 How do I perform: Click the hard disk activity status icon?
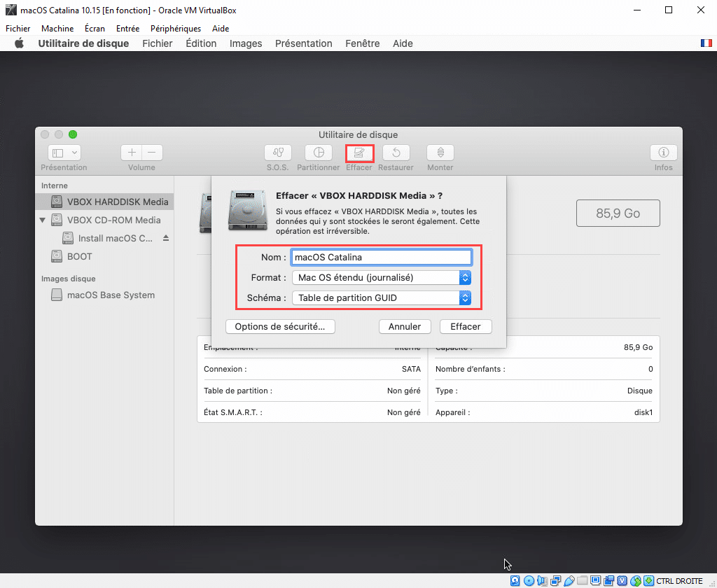tap(515, 581)
